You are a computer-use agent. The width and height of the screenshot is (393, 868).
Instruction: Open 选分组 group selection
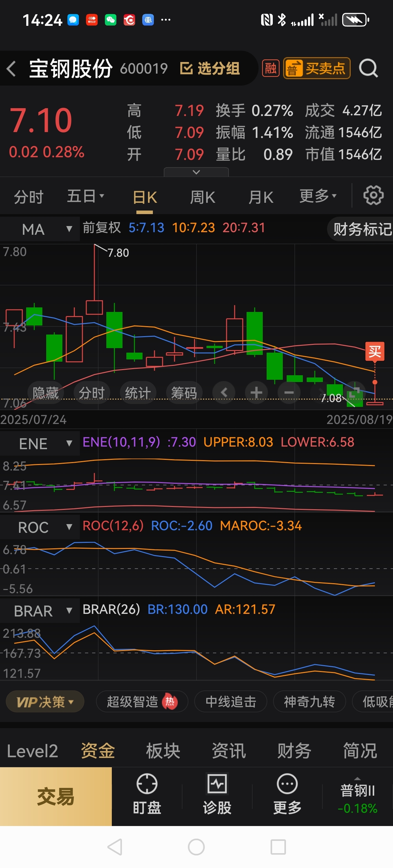coord(210,68)
